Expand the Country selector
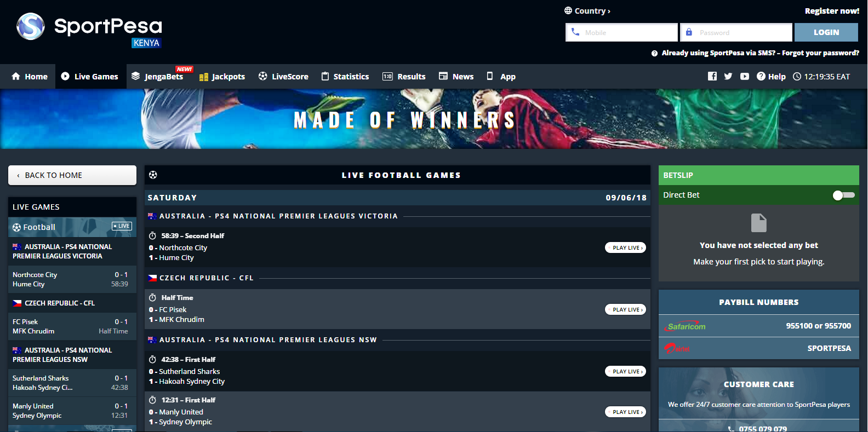868x432 pixels. click(587, 11)
